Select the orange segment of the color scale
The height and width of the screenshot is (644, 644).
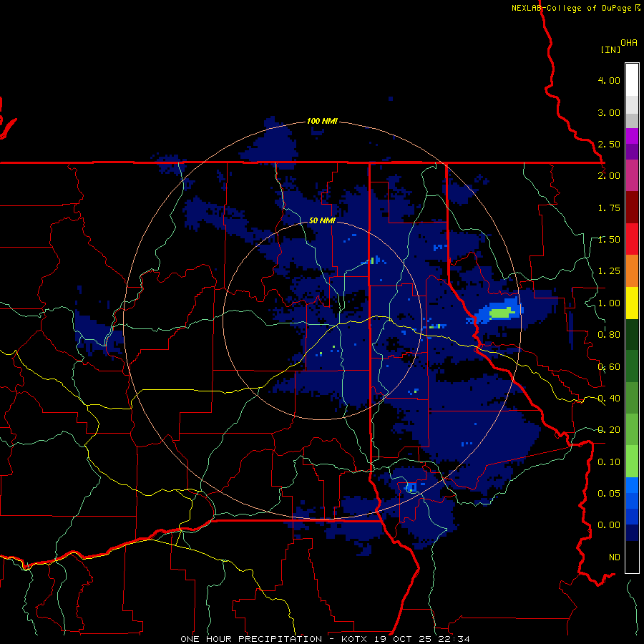(x=632, y=271)
